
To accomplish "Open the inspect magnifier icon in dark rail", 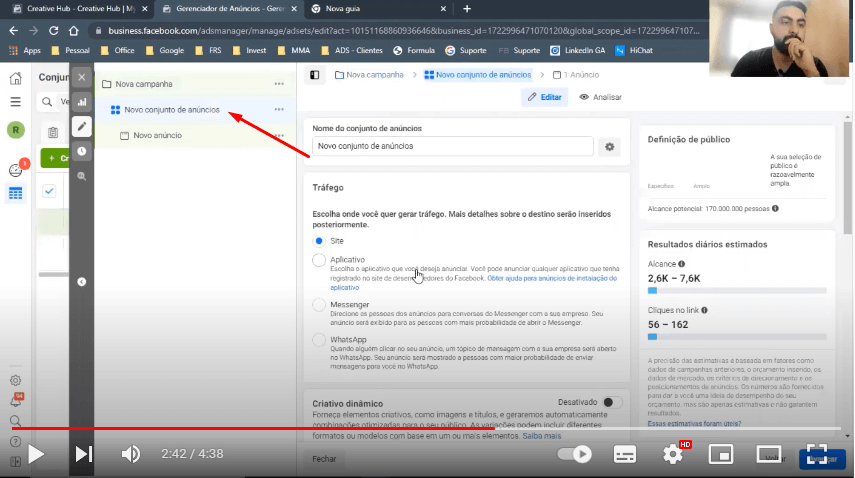I will [82, 176].
